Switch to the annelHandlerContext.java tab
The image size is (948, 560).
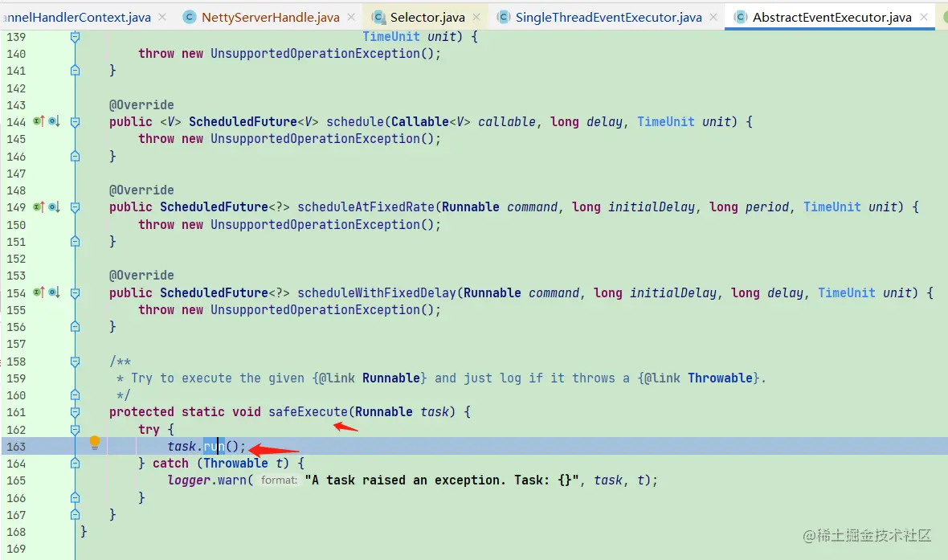[77, 18]
